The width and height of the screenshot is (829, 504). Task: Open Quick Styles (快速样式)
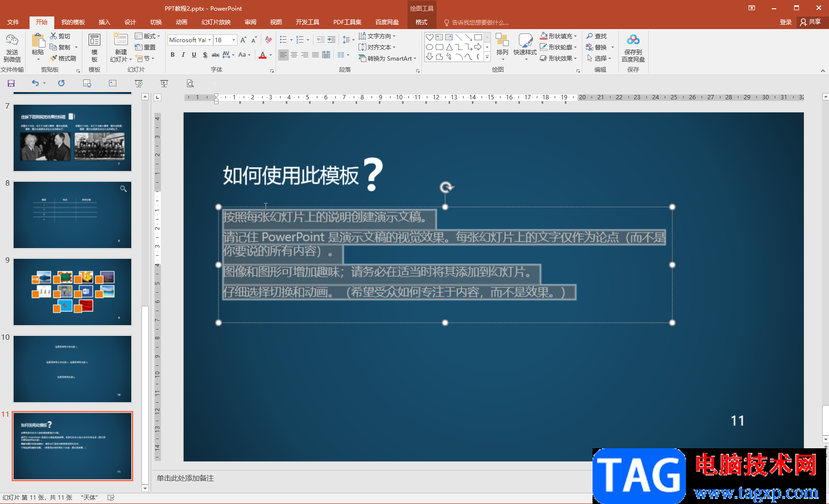(x=525, y=47)
